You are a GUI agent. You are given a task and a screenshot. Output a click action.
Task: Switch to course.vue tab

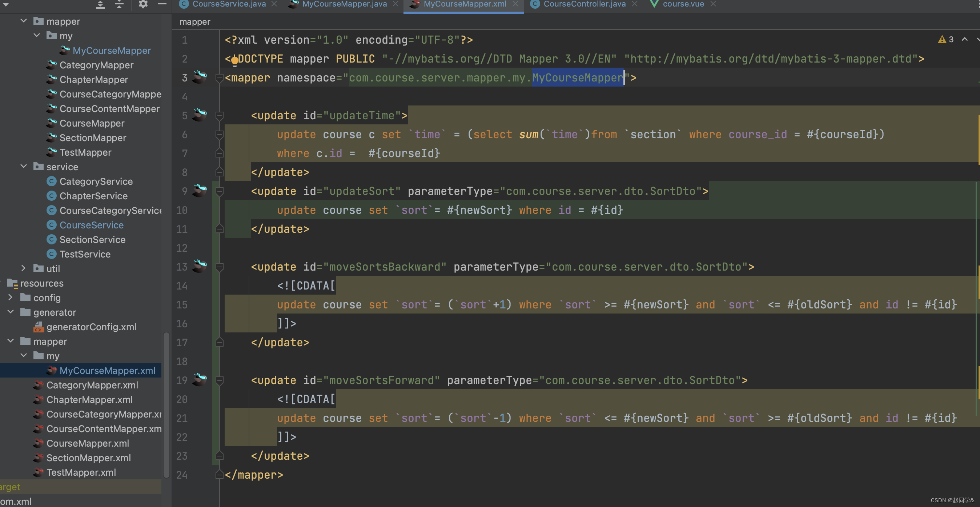683,4
